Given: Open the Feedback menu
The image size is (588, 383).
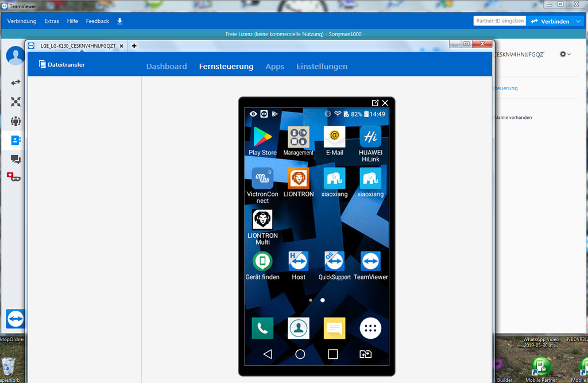Looking at the screenshot, I should pyautogui.click(x=98, y=21).
